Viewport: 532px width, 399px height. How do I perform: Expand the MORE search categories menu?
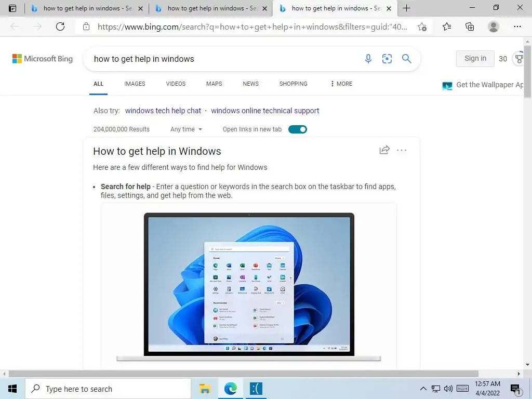pos(341,84)
